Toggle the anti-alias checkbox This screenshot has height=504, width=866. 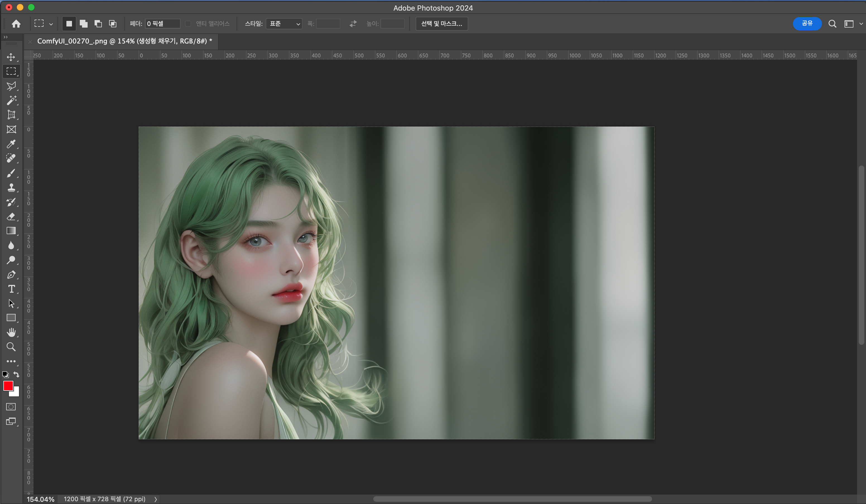coord(188,23)
